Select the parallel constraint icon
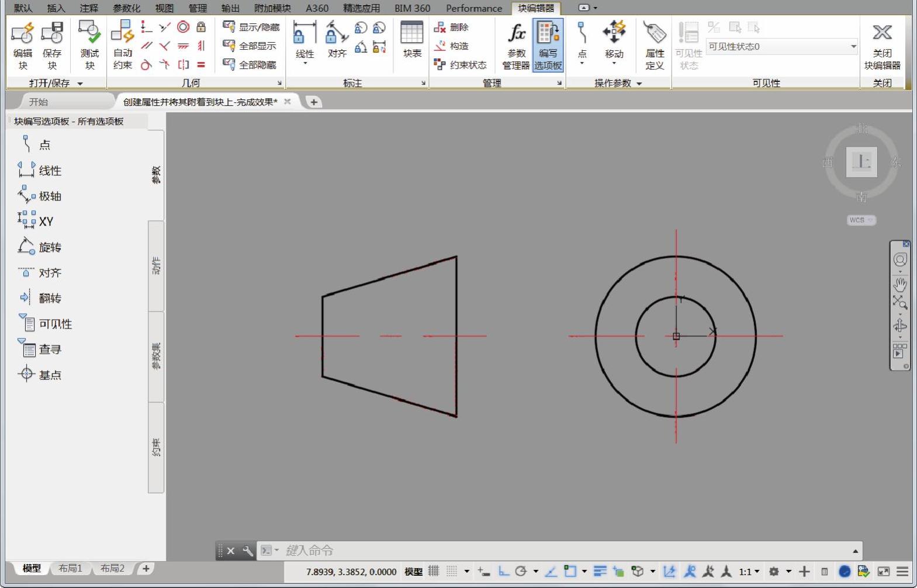917x588 pixels. [x=146, y=46]
